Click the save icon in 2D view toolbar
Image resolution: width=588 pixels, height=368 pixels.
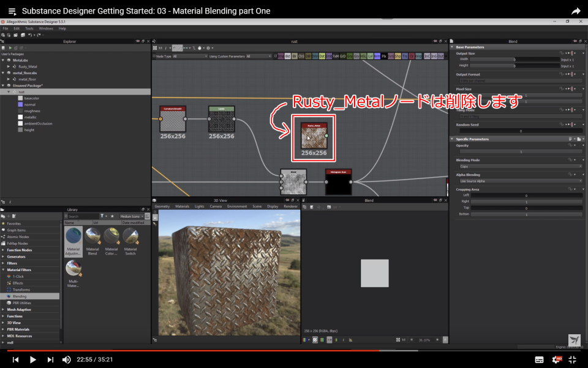[312, 207]
